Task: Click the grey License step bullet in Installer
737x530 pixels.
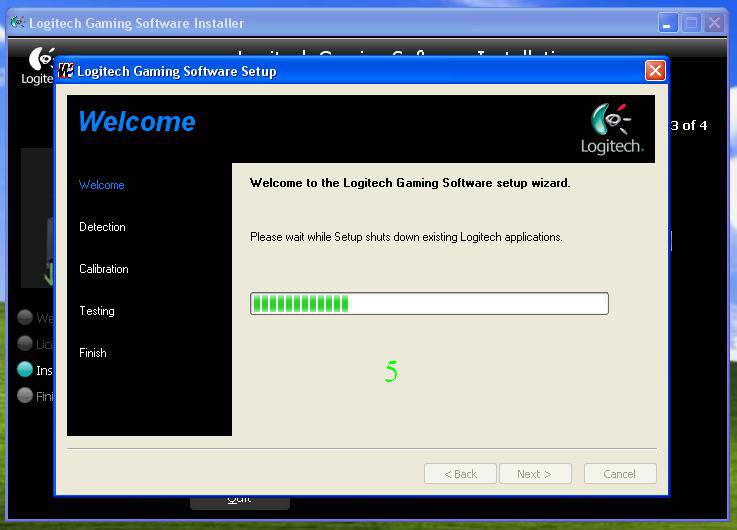Action: 25,343
